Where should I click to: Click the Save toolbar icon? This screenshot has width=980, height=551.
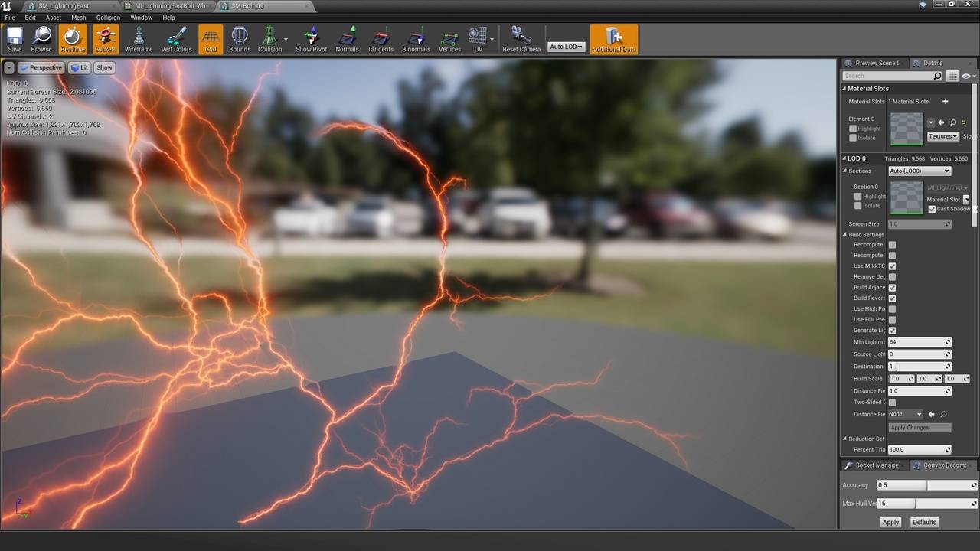click(15, 39)
